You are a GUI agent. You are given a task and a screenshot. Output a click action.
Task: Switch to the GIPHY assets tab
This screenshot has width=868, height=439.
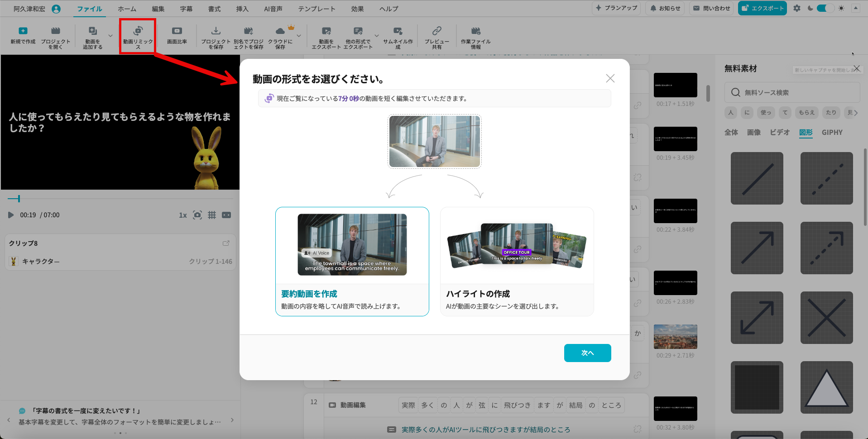[832, 132]
